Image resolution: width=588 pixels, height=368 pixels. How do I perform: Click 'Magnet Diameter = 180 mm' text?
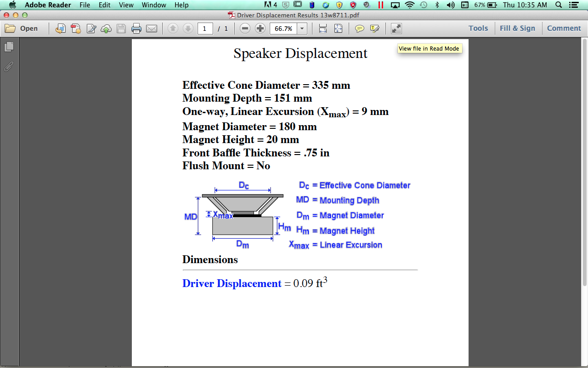point(249,126)
